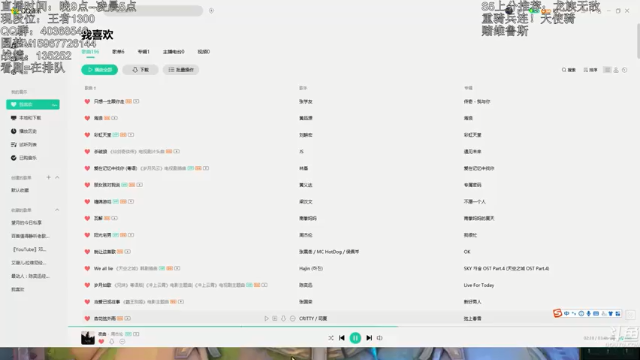Click the person icon beside the list view button
Image resolution: width=640 pixels, height=360 pixels.
click(x=616, y=70)
